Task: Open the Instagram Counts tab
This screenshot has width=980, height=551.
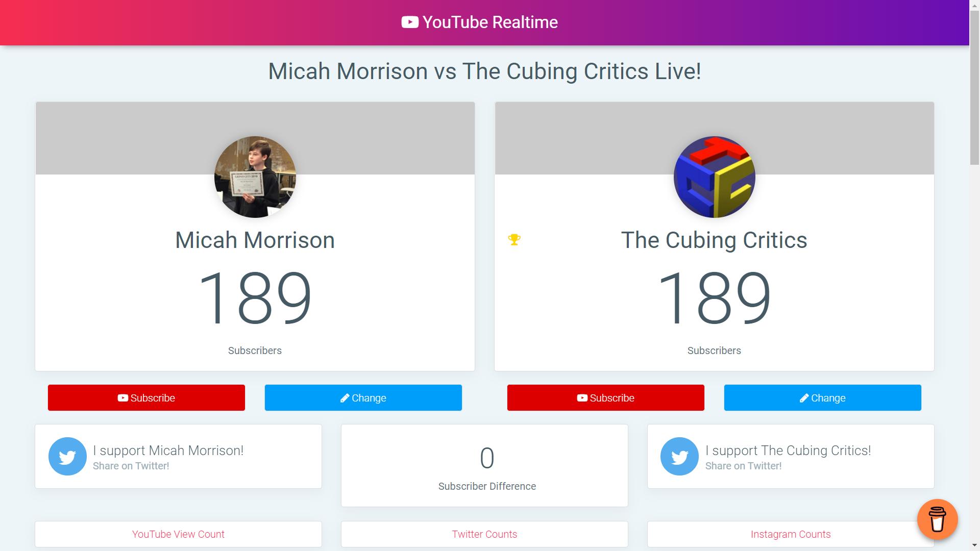Action: [x=791, y=534]
